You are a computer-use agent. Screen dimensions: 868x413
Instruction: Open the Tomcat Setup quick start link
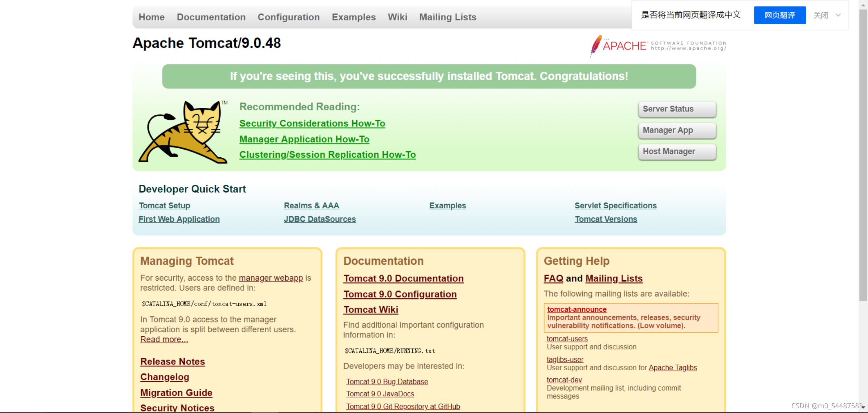[164, 205]
